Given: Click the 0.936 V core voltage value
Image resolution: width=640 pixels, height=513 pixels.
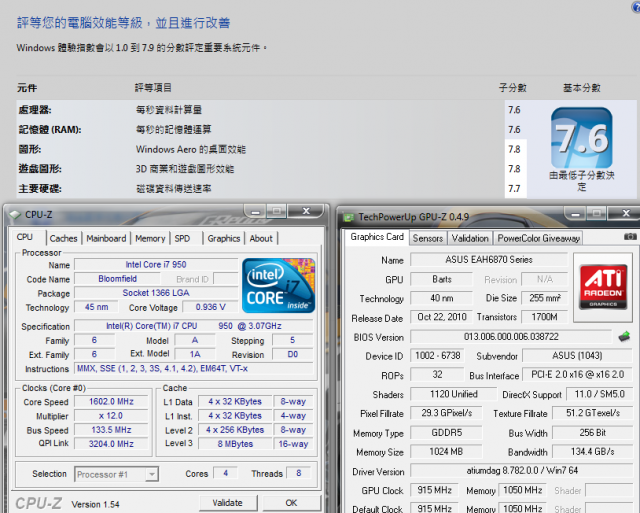Looking at the screenshot, I should tap(210, 307).
